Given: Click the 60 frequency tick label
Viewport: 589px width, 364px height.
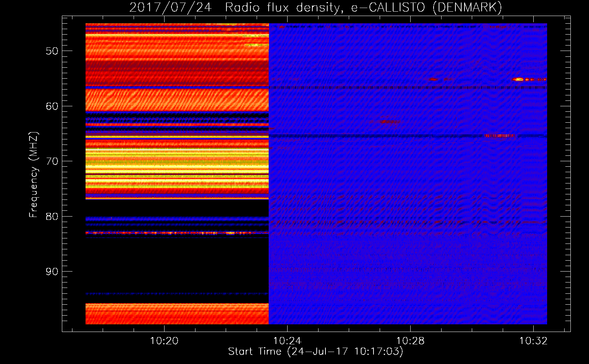Looking at the screenshot, I should point(52,106).
